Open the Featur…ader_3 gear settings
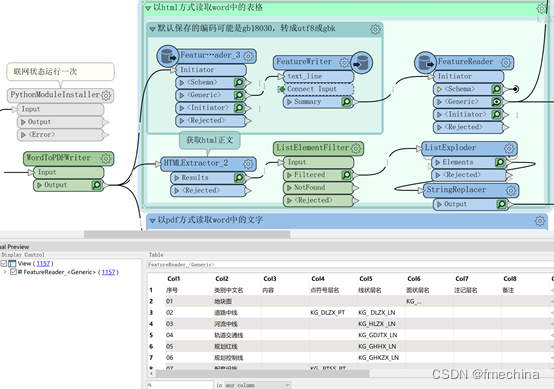This screenshot has height=389, width=554. [x=248, y=56]
